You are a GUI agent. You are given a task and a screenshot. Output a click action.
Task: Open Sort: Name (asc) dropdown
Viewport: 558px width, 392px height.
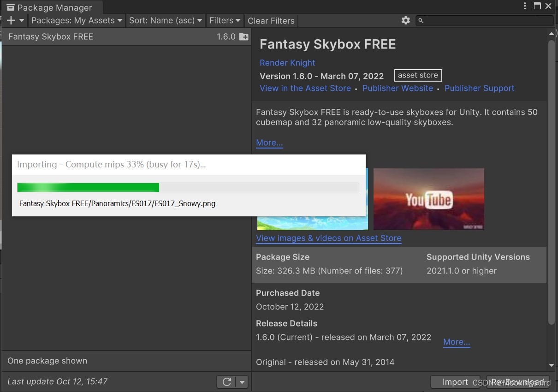(x=166, y=20)
